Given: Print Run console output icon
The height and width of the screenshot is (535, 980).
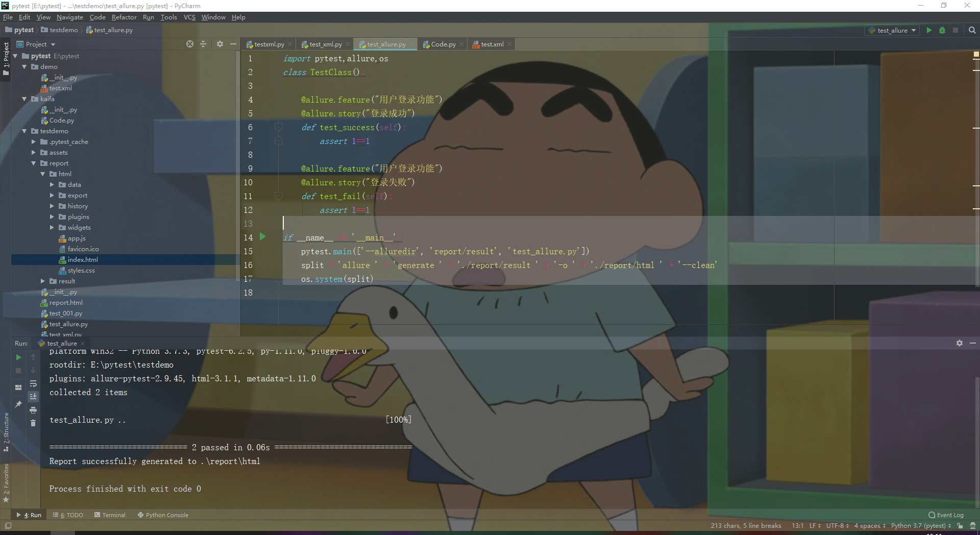Looking at the screenshot, I should click(x=33, y=410).
